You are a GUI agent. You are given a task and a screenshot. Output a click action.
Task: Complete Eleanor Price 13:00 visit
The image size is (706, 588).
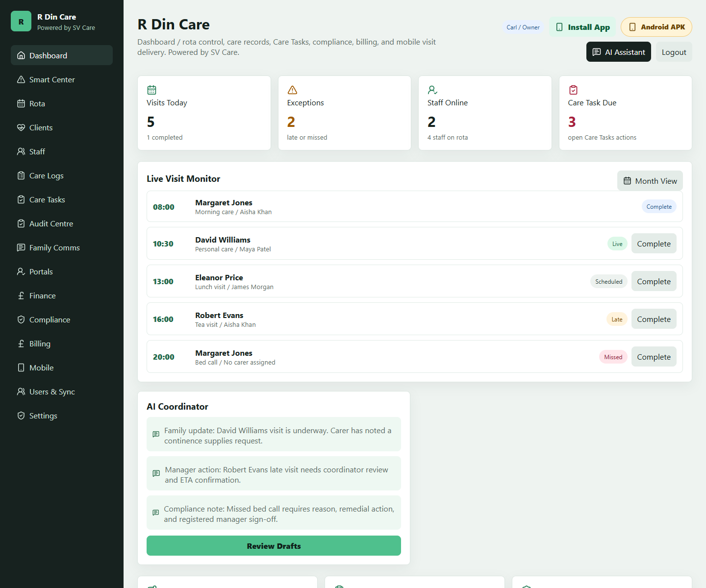tap(654, 281)
